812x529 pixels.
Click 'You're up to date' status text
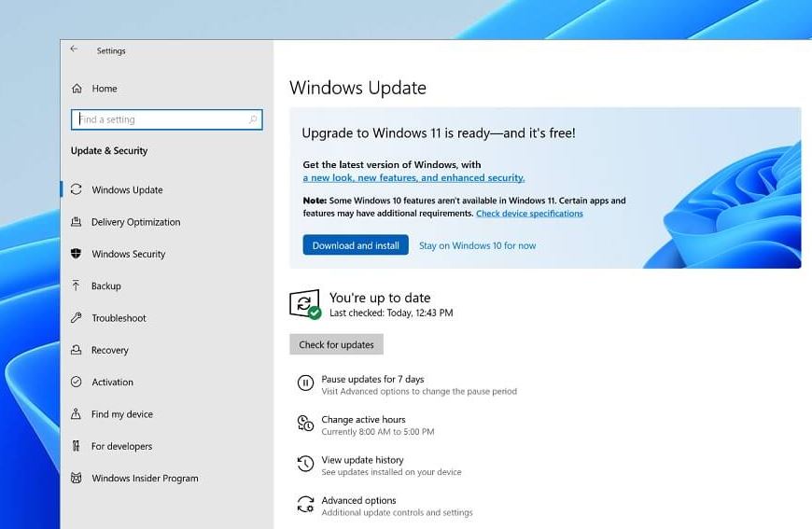[380, 298]
